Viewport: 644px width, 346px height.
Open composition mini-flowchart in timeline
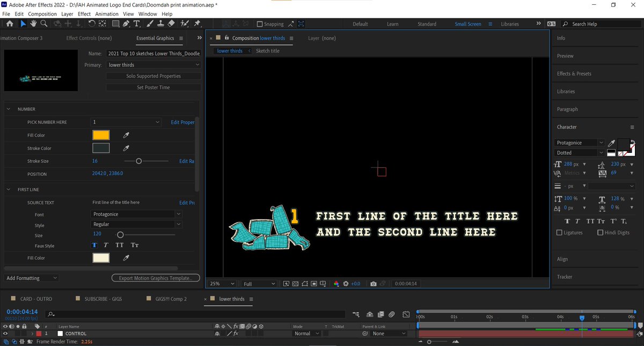point(356,314)
